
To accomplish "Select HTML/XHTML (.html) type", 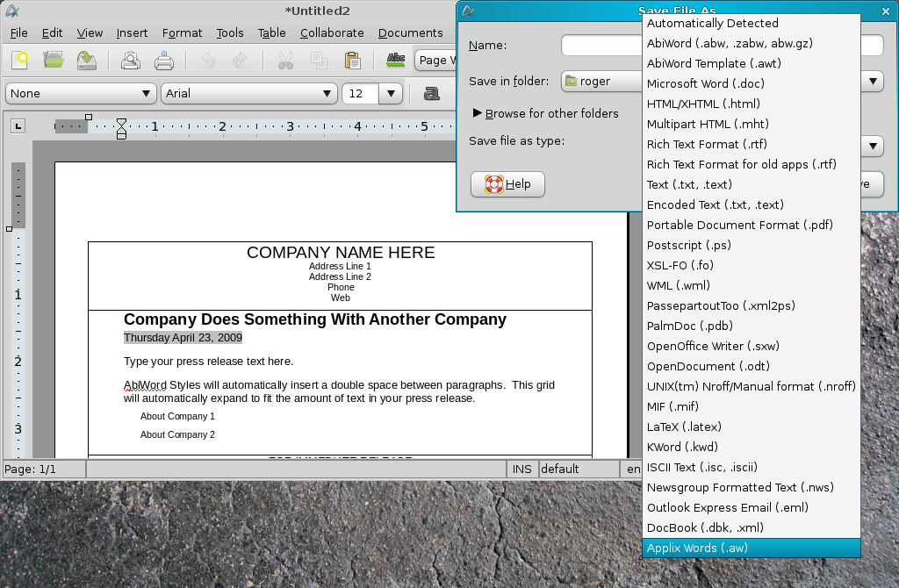I will (752, 104).
